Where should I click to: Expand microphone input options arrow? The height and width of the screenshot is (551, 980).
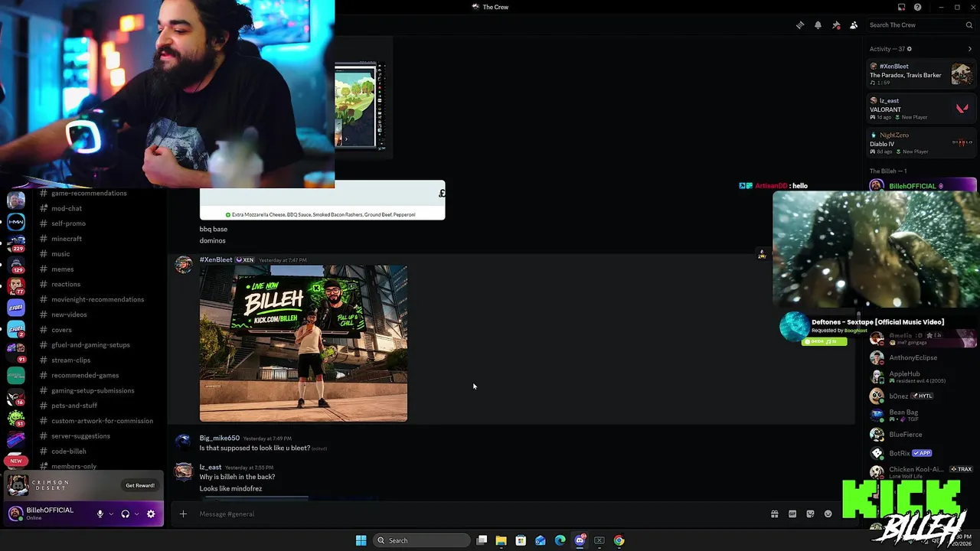[111, 514]
